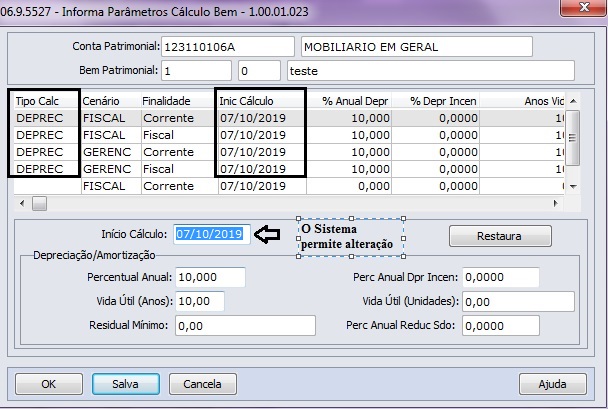Click the grid's vertical scroll up arrow
The image size is (608, 409).
[x=573, y=101]
